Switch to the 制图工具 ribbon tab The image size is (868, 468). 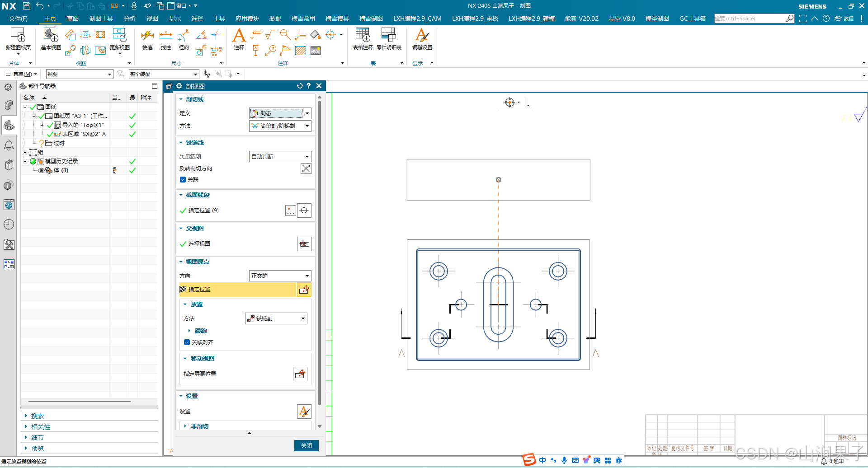(101, 19)
